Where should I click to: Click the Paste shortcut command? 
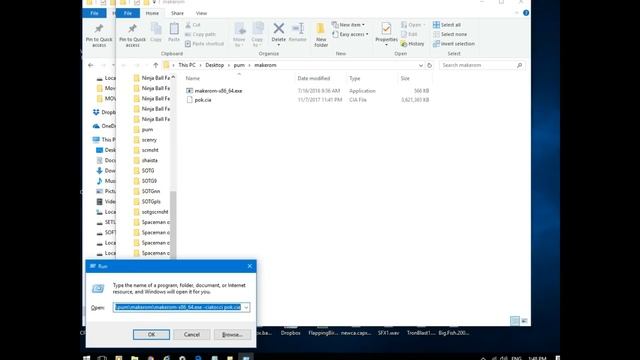(x=204, y=44)
